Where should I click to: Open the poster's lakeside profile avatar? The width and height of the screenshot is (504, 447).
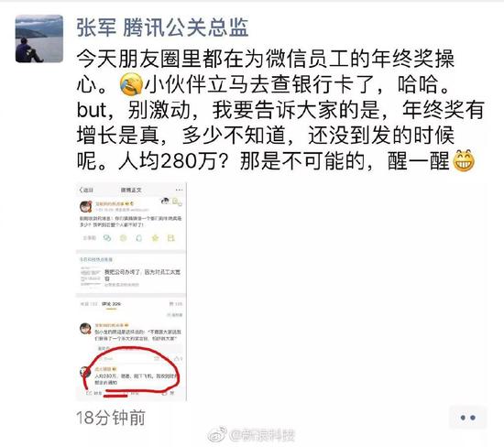coord(39,38)
